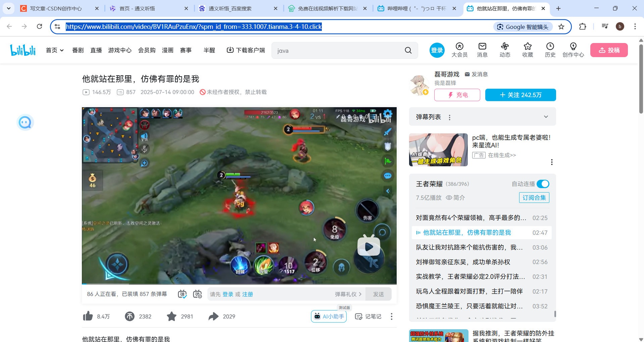Open the 消息 messages icon
Screen dimensions: 644x342
coord(482,50)
